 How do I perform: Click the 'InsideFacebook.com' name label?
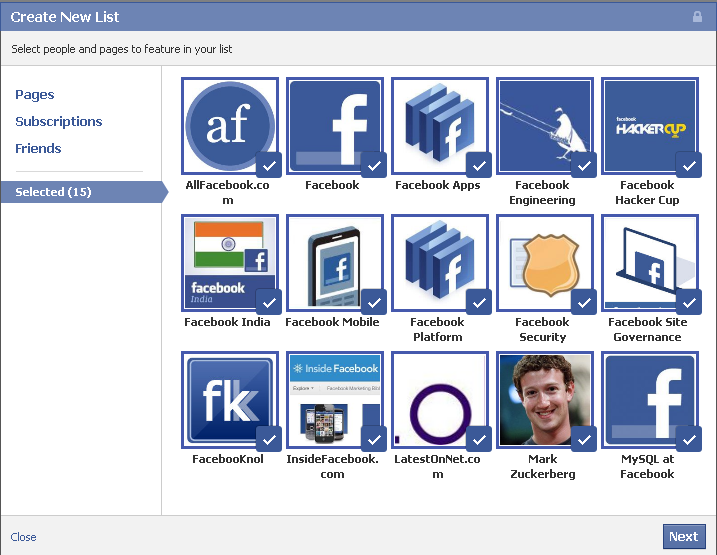click(x=332, y=466)
